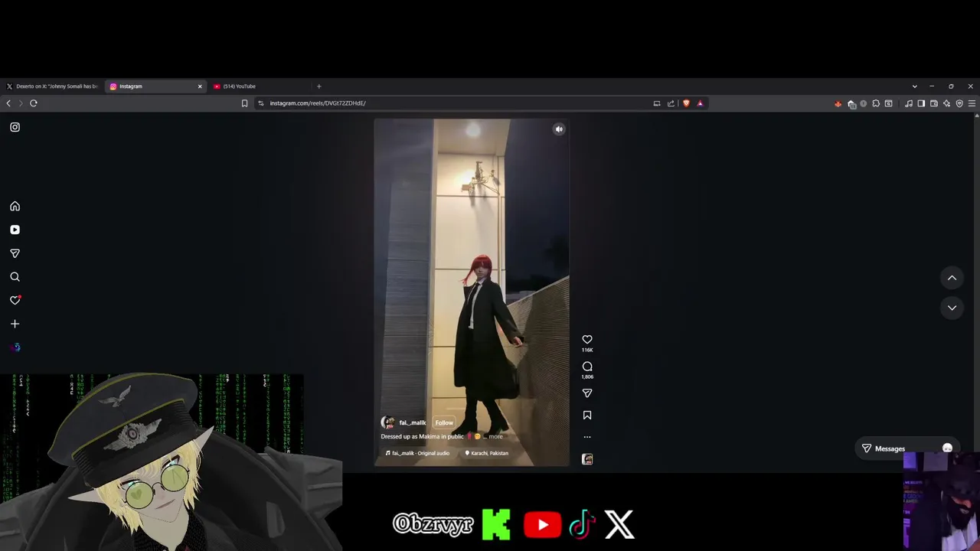Open the Reels icon in Instagram sidebar
Image resolution: width=980 pixels, height=551 pixels.
coord(15,230)
